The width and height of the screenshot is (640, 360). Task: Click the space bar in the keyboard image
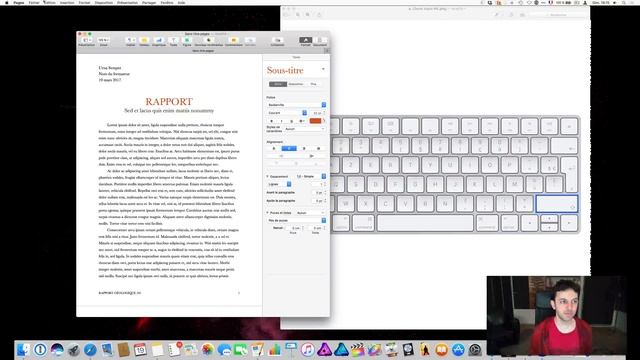pyautogui.click(x=425, y=223)
